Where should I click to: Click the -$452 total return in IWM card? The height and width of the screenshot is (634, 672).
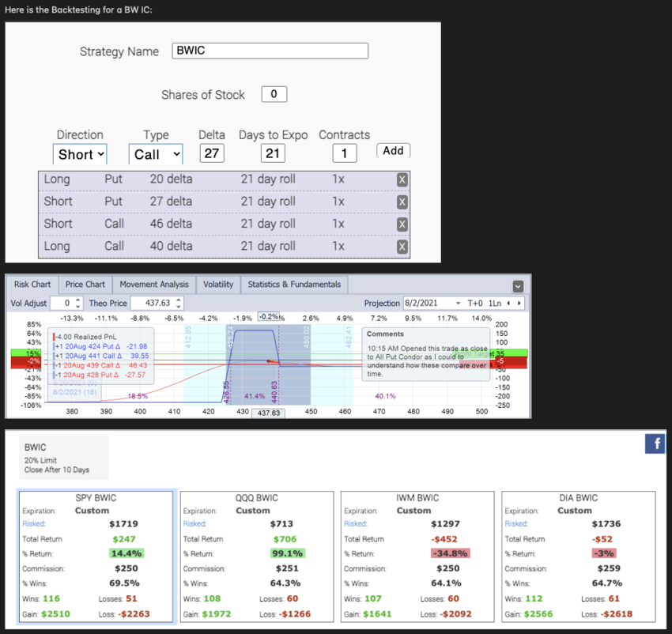click(x=446, y=539)
